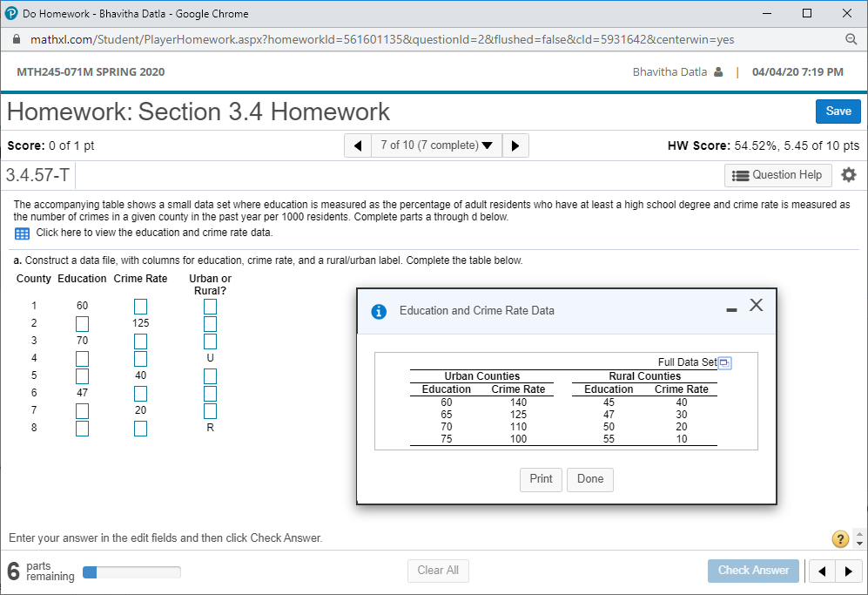This screenshot has height=595, width=868.
Task: Click the 'MTH245-071M SPRING 2020' course title
Action: (x=91, y=72)
